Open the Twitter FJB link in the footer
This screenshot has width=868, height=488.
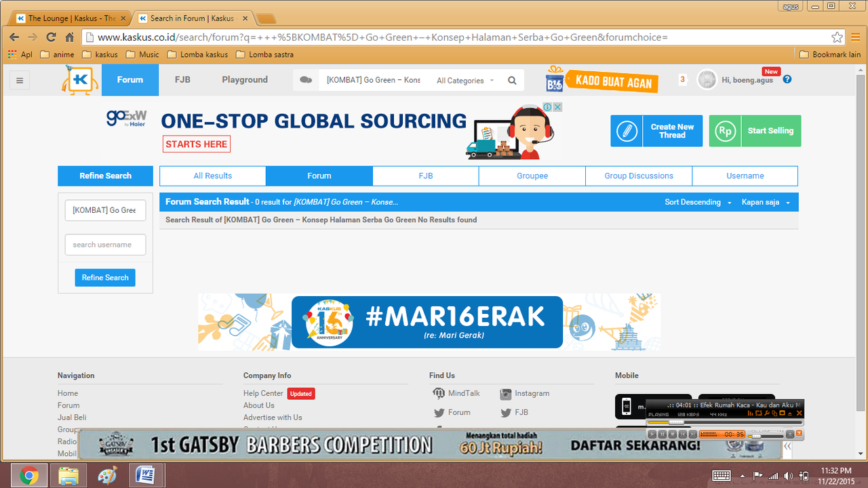515,412
